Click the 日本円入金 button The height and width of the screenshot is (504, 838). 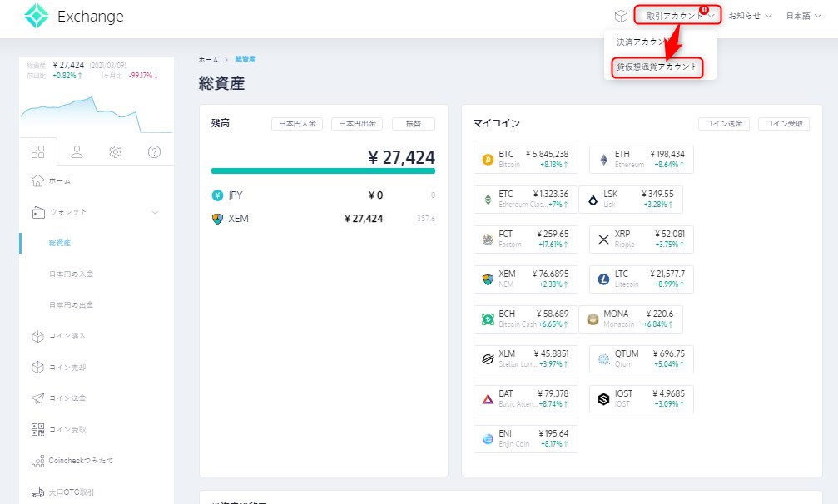297,124
